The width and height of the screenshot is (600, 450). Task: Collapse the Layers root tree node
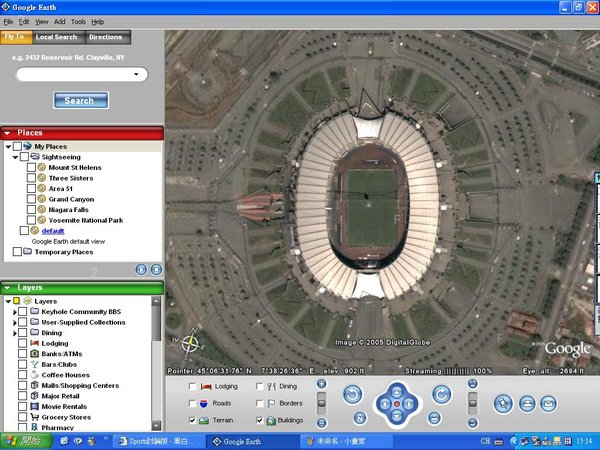tap(8, 302)
